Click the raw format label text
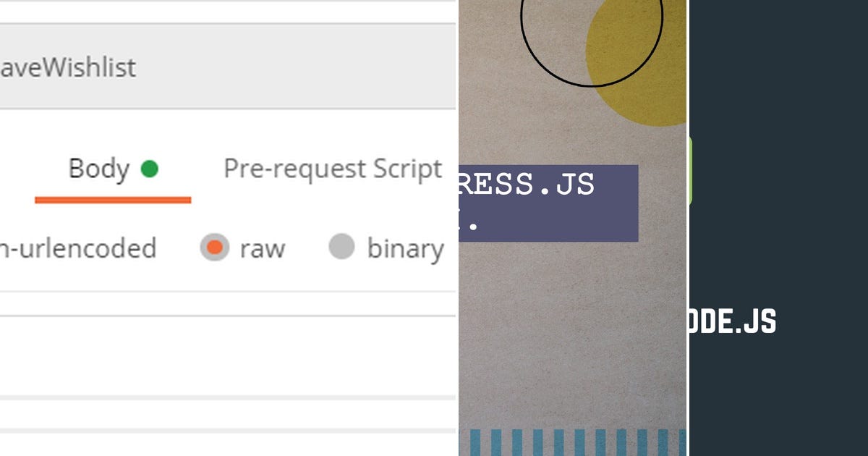Image resolution: width=868 pixels, height=456 pixels. tap(263, 248)
